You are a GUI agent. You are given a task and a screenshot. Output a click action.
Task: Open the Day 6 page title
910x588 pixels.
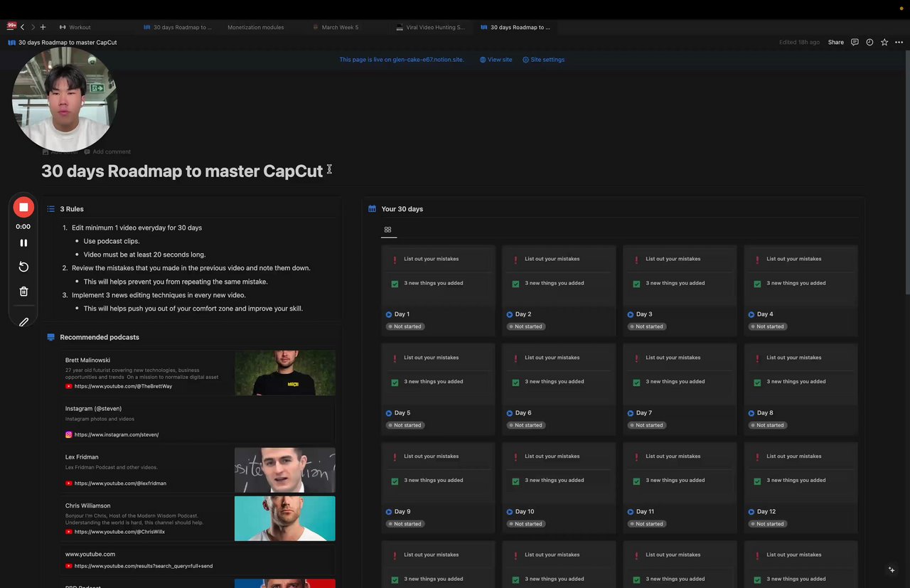coord(523,413)
